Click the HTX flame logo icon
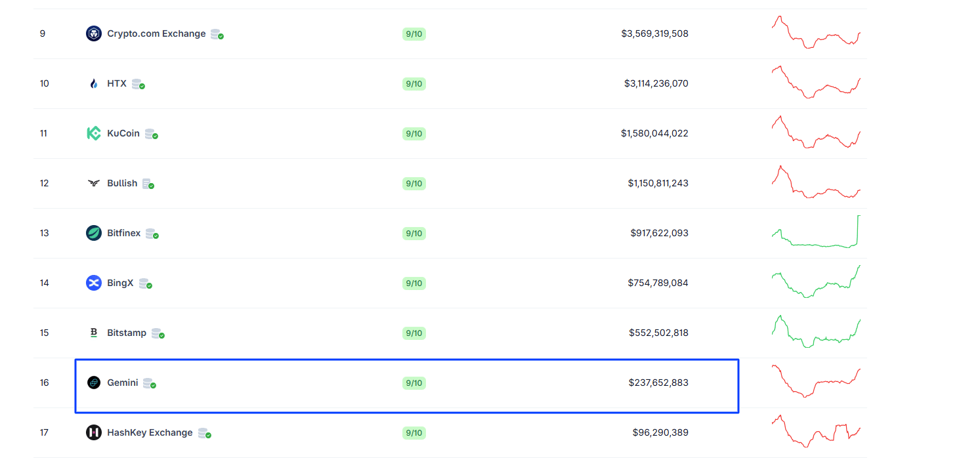Screen dimensions: 980x458 point(94,83)
